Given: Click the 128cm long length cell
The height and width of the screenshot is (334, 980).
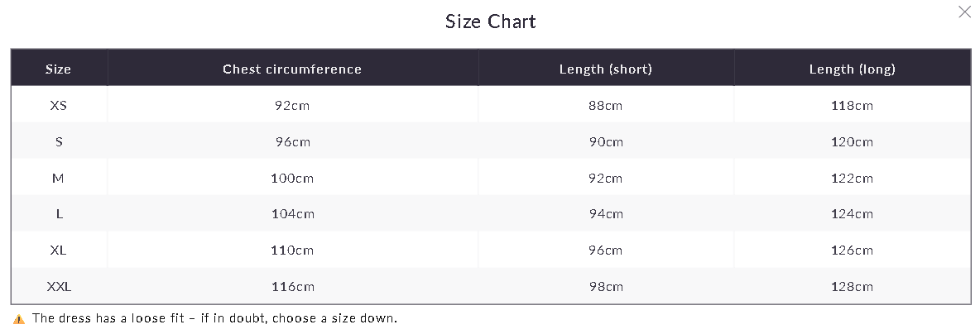Looking at the screenshot, I should point(852,287).
